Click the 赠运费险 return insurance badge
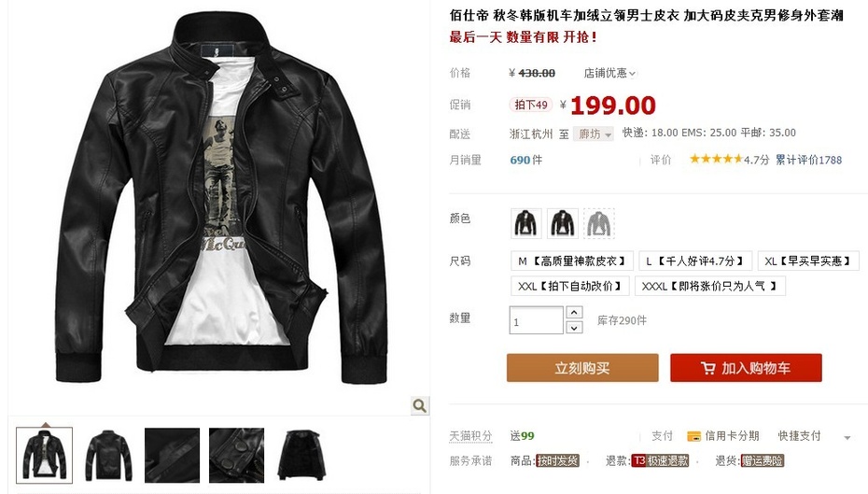The image size is (868, 494). [763, 460]
